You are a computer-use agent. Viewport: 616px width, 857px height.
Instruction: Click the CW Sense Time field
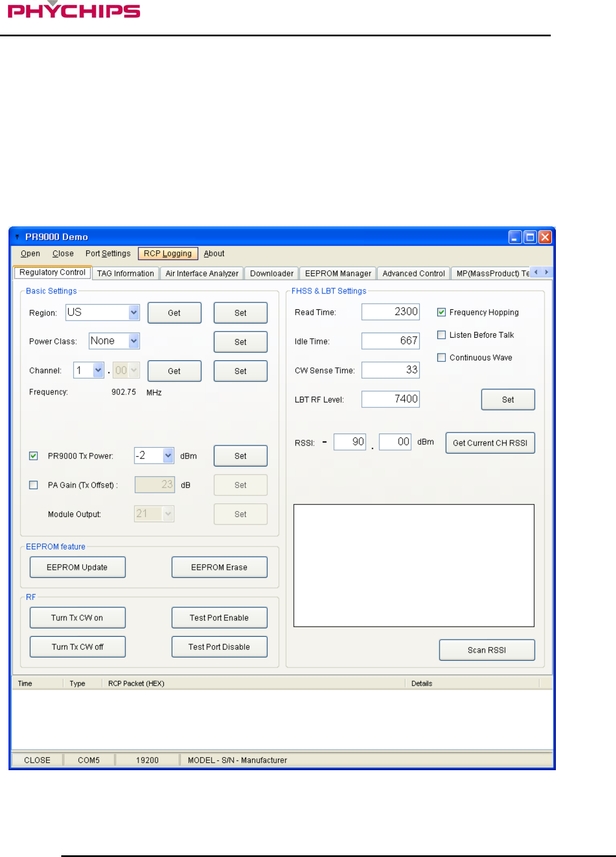[x=390, y=370]
